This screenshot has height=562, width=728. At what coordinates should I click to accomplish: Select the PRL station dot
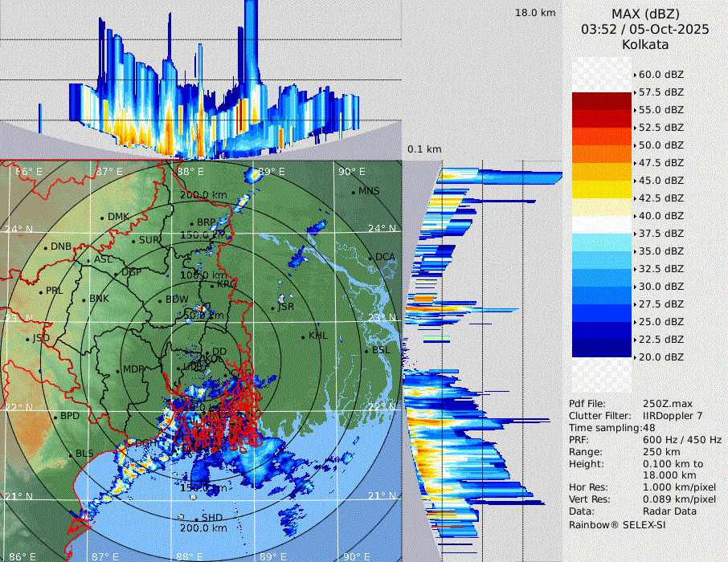click(40, 291)
